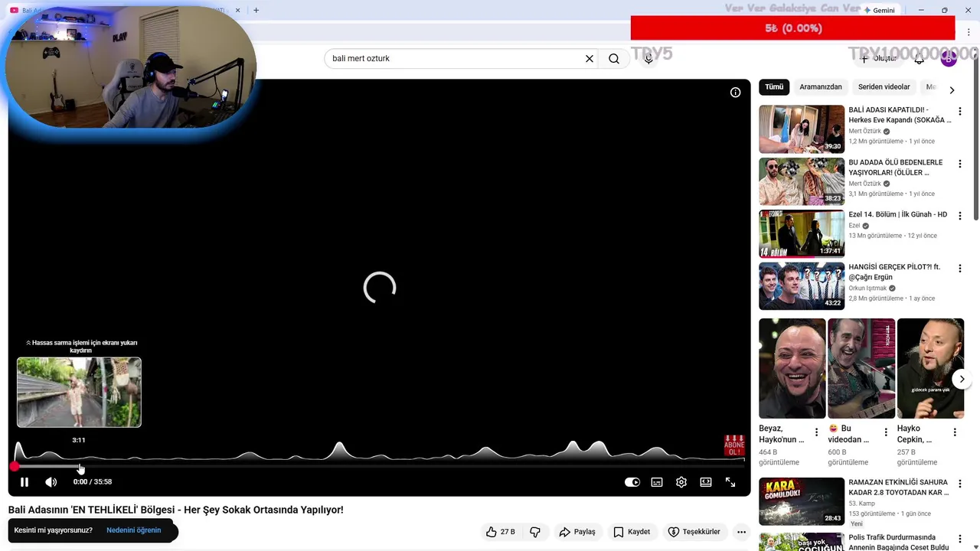Switch to theater mode icon

(706, 482)
